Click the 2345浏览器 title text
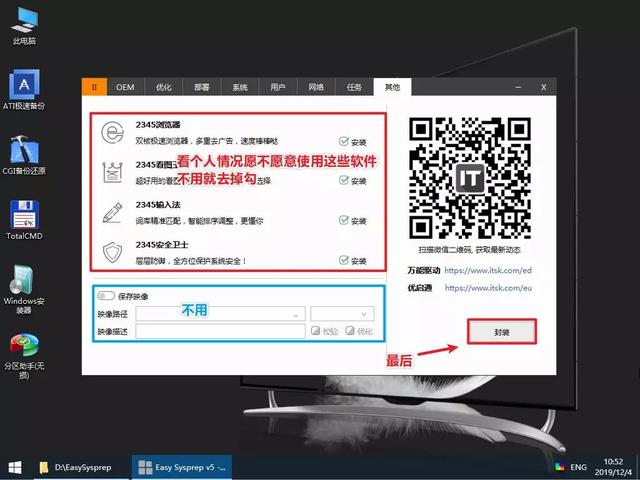The width and height of the screenshot is (640, 480). [x=158, y=124]
